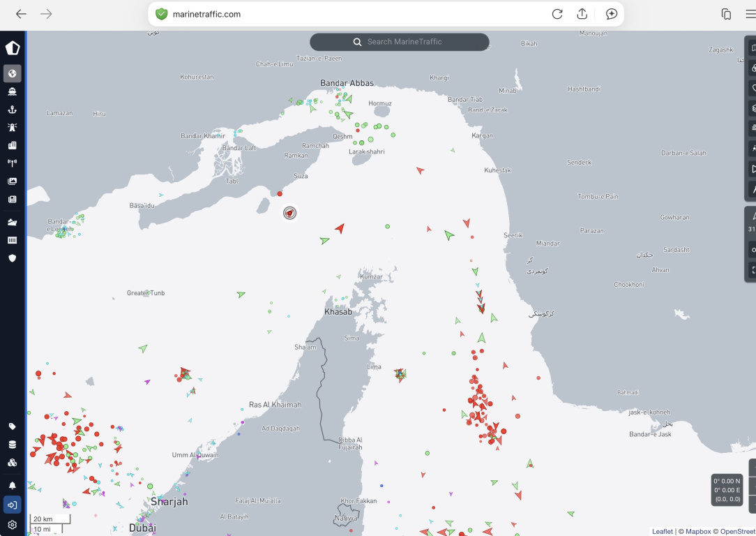The width and height of the screenshot is (756, 536).
Task: Click the Hormuz island label
Action: pos(380,103)
